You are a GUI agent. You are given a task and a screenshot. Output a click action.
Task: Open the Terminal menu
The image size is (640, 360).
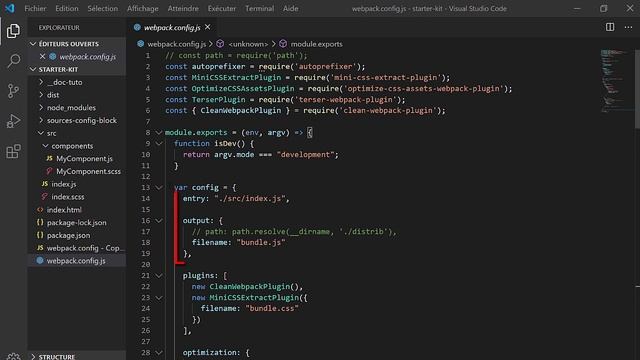click(260, 8)
